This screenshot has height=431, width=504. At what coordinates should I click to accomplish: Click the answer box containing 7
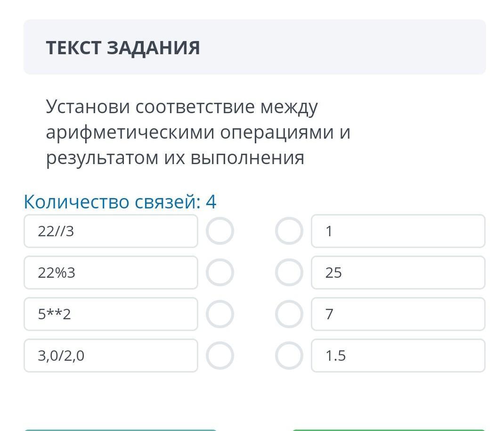click(x=398, y=314)
